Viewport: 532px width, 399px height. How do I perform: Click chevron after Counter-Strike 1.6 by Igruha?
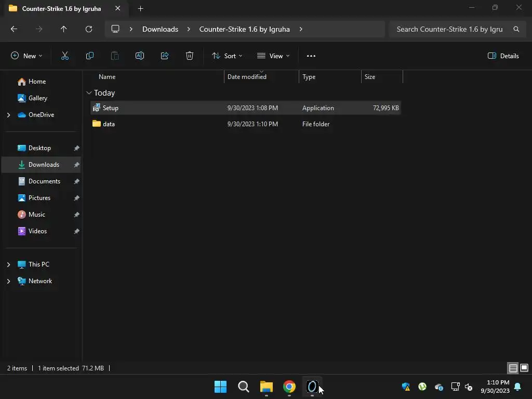pyautogui.click(x=301, y=29)
